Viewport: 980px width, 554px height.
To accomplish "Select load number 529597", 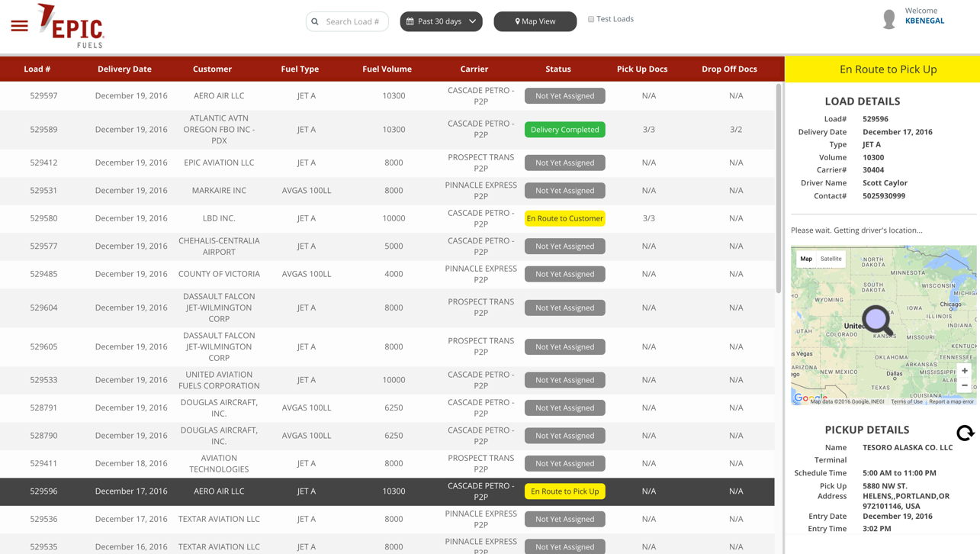I will [43, 96].
